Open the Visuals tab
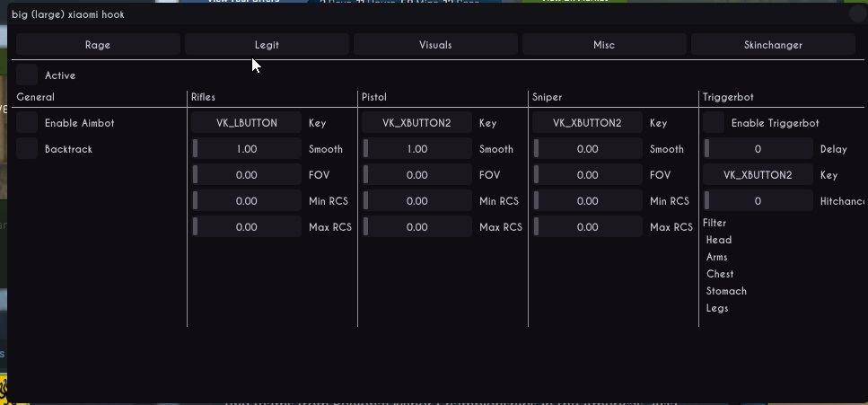Image resolution: width=868 pixels, height=405 pixels. (435, 45)
